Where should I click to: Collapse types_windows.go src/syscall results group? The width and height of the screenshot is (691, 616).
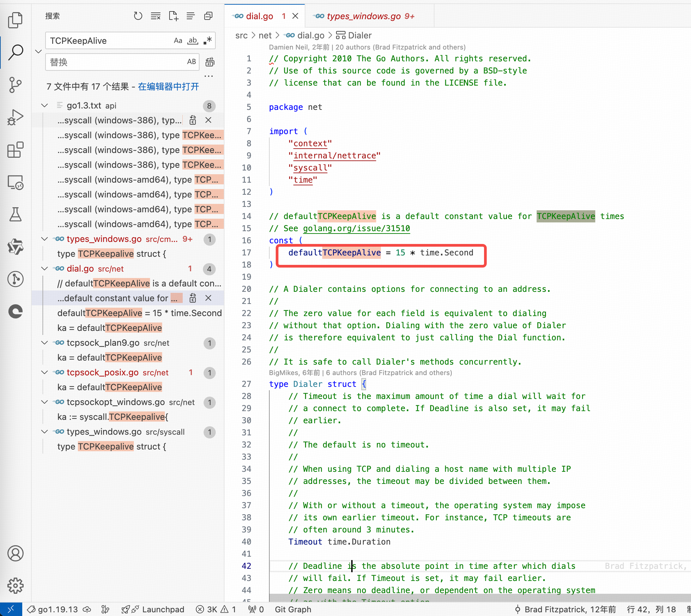[x=44, y=432]
